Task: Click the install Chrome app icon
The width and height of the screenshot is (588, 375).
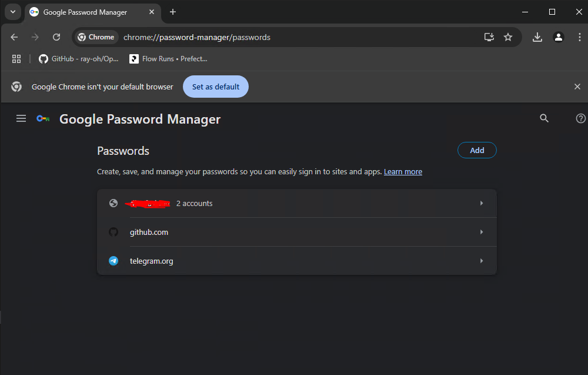Action: (x=489, y=36)
